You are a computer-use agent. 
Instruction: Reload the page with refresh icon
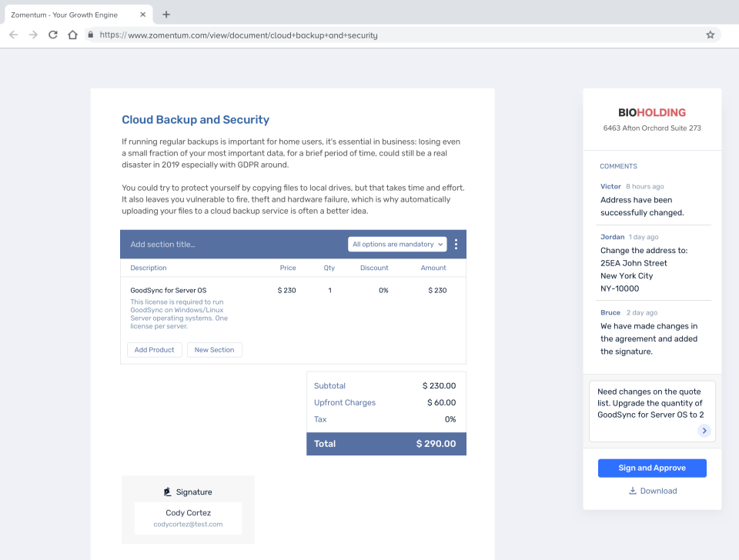(x=53, y=35)
